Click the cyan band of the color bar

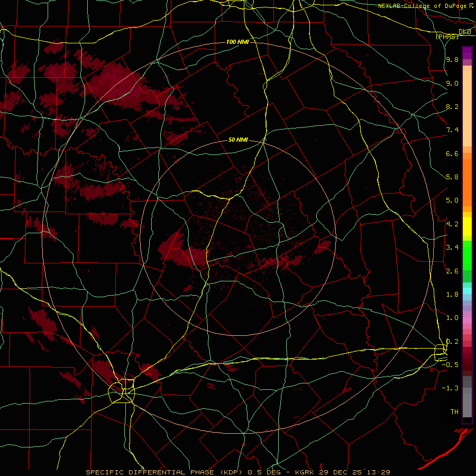[467, 291]
